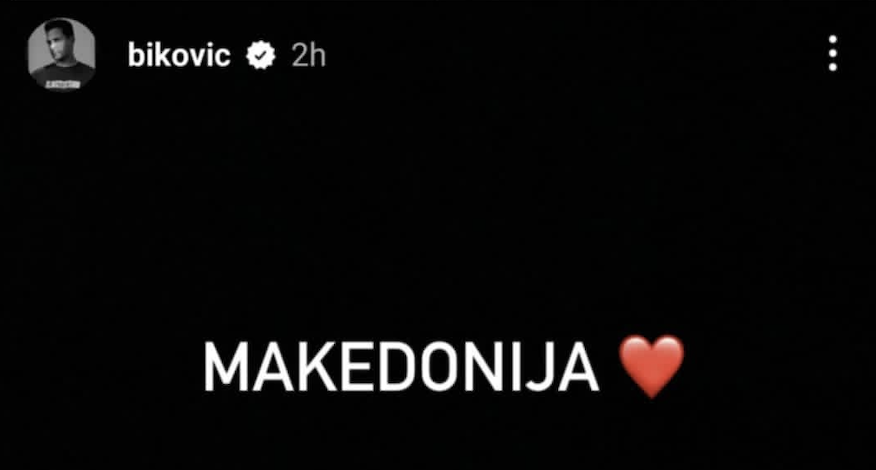
Task: Open the bikovic username link
Action: (x=179, y=55)
